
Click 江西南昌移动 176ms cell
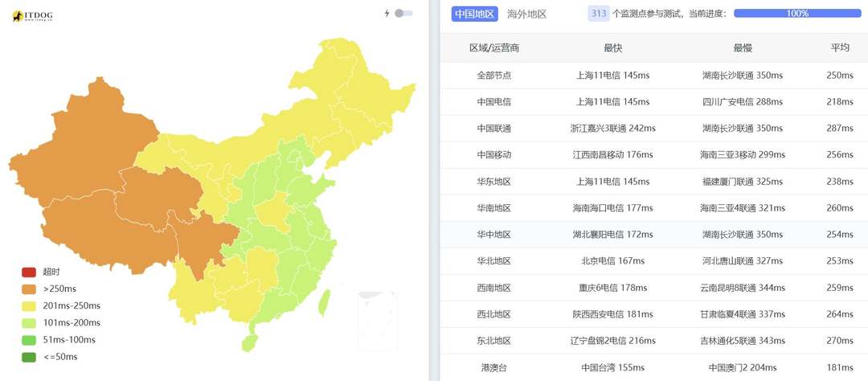pos(612,154)
